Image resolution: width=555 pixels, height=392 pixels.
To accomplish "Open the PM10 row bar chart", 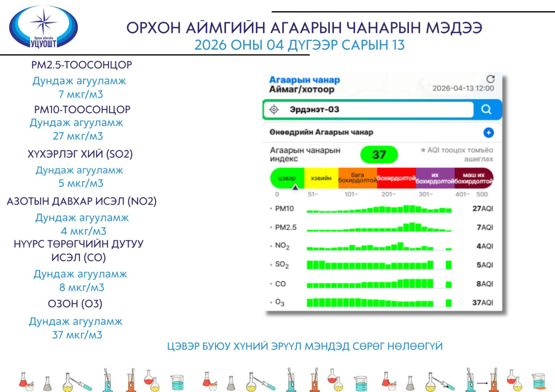I will [379, 209].
